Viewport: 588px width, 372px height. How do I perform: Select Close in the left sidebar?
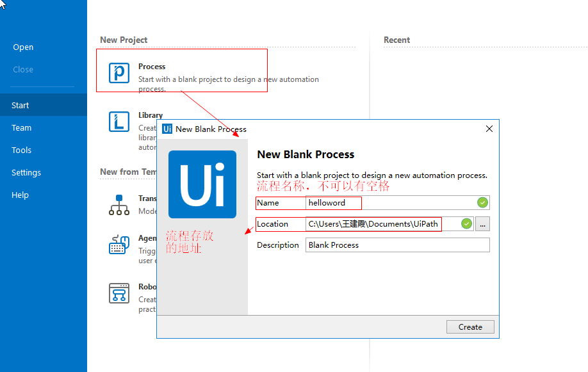23,70
